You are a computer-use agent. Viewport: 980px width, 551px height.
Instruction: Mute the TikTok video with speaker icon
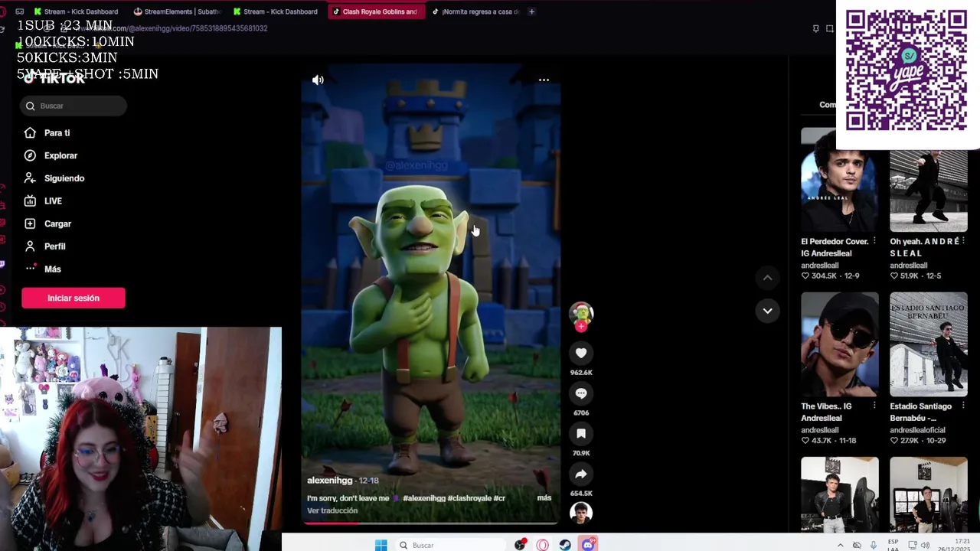[318, 80]
